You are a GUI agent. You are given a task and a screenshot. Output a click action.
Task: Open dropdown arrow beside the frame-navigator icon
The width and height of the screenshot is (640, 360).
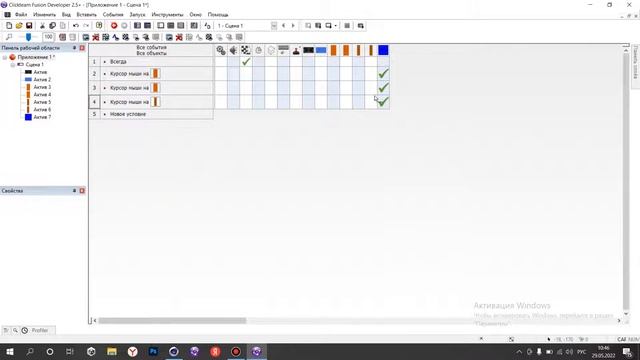click(x=336, y=26)
